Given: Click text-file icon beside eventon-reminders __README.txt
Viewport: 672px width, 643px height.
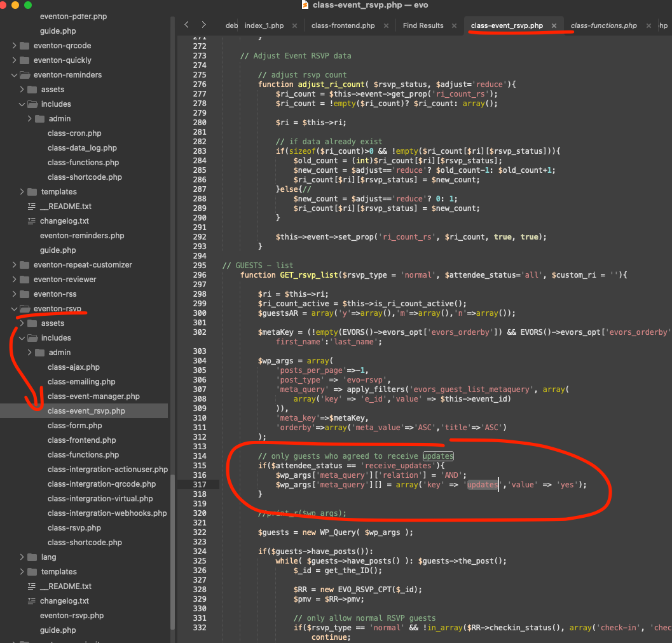Looking at the screenshot, I should (32, 206).
